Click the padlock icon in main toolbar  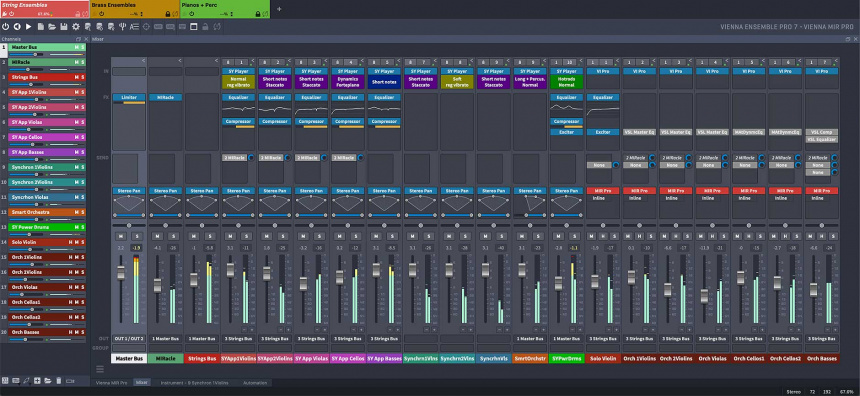205,27
